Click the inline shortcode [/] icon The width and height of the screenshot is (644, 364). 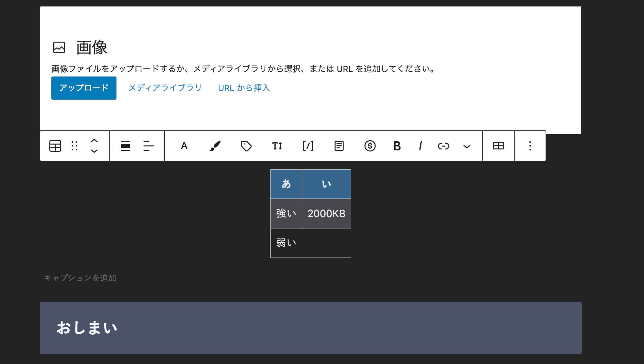pyautogui.click(x=308, y=146)
